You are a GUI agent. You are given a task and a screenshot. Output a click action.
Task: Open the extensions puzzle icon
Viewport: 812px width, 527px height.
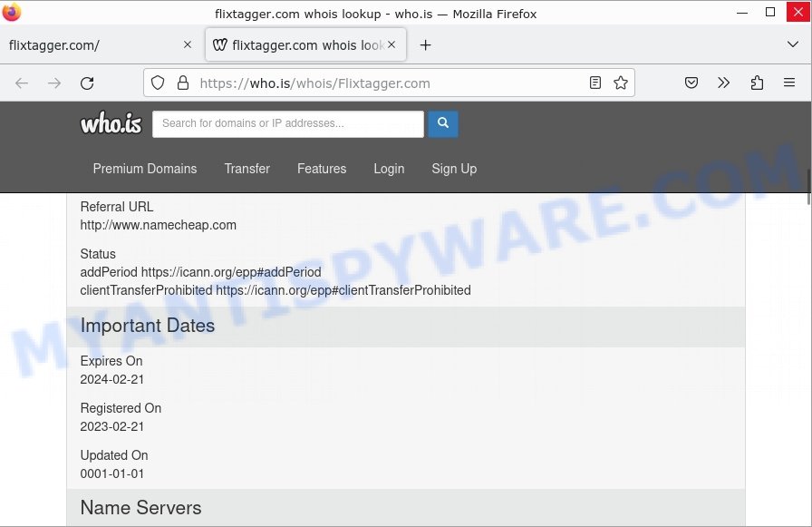point(757,83)
